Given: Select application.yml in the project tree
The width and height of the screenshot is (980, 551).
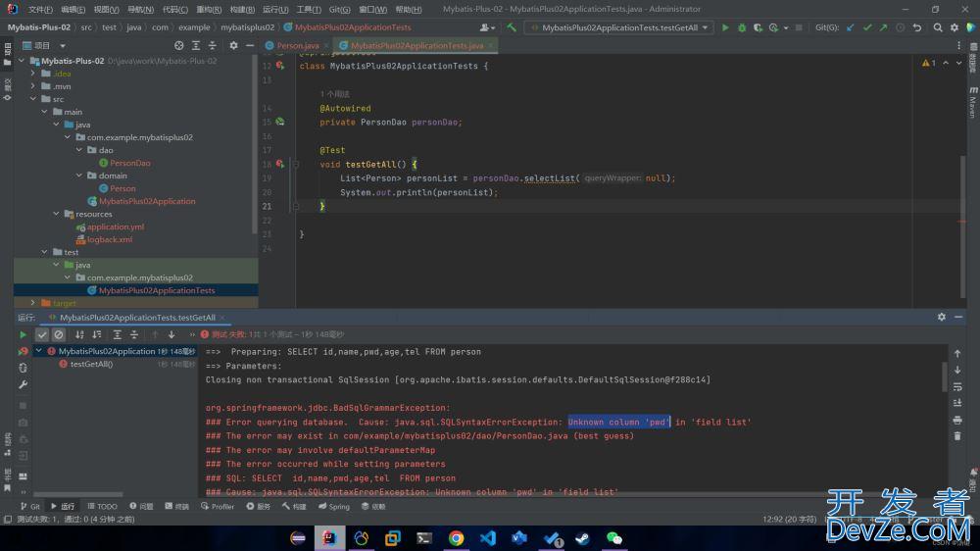Looking at the screenshot, I should pos(115,226).
